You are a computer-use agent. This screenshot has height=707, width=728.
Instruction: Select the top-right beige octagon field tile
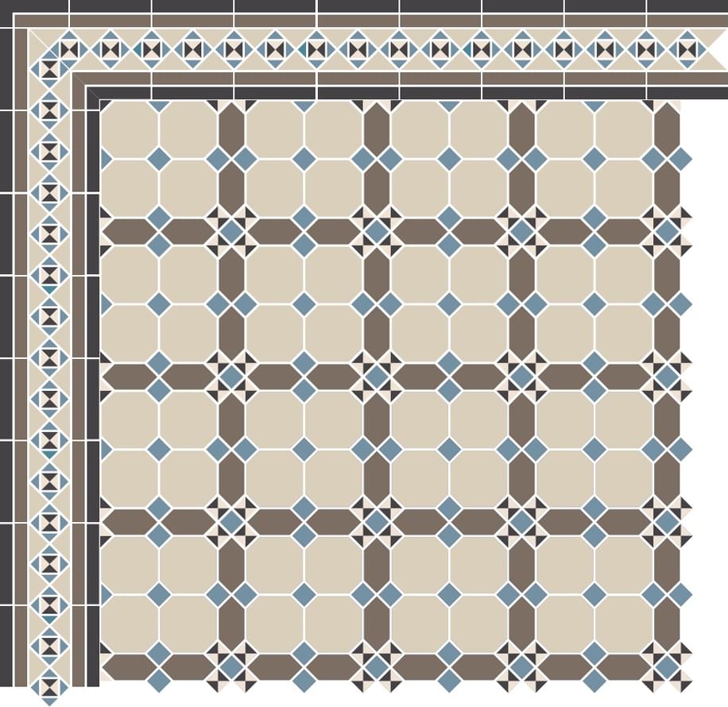pos(623,129)
